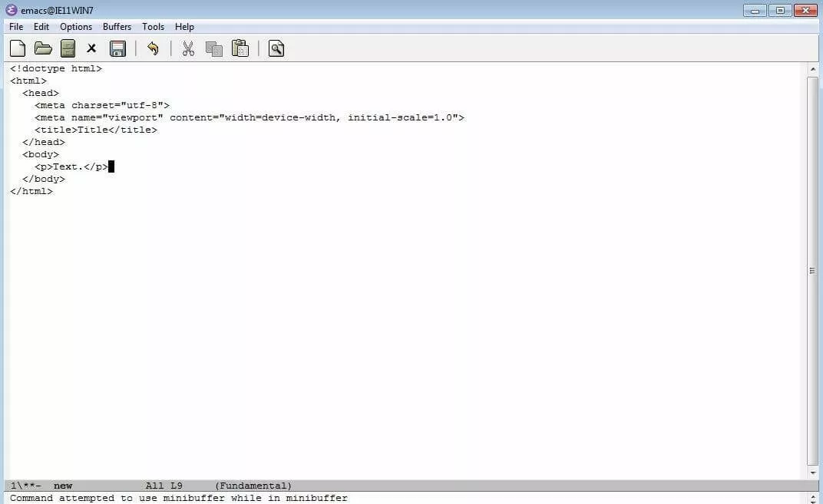Click the New File toolbar icon

18,49
